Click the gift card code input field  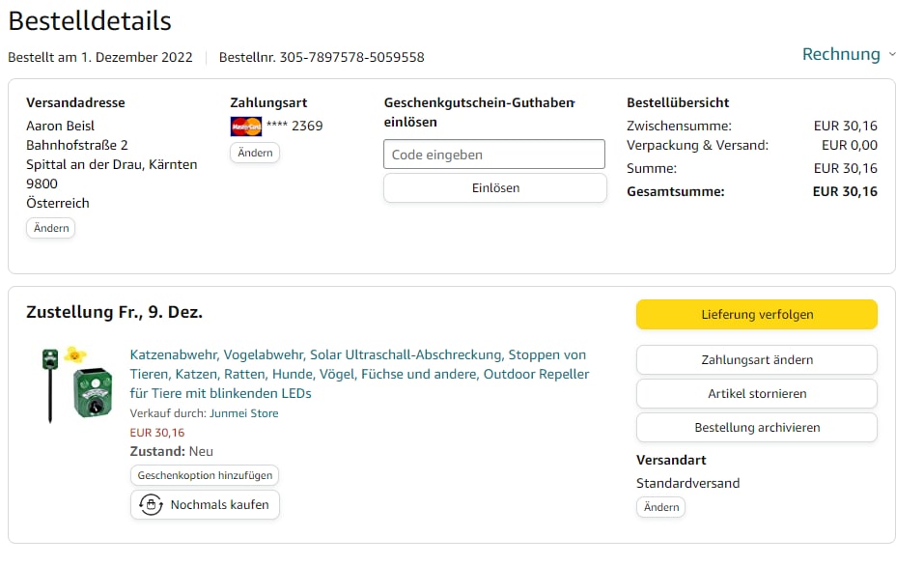(x=494, y=155)
